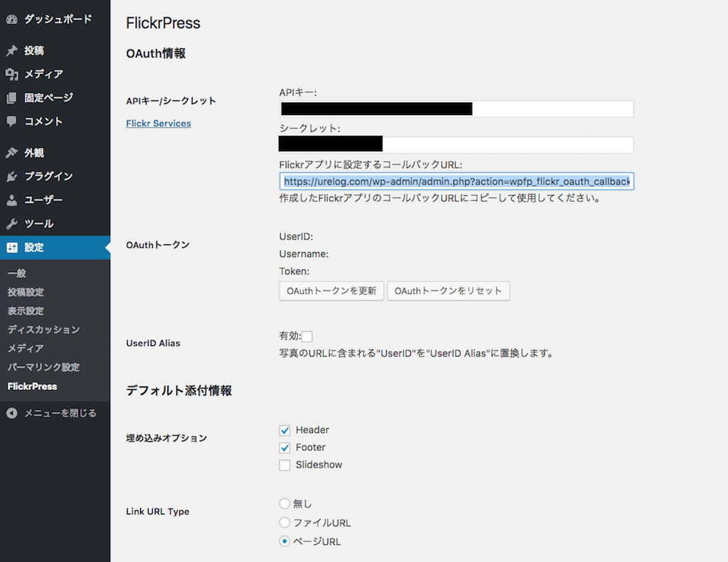
Task: Click the Tools (ツール) wrench icon
Action: tap(11, 224)
